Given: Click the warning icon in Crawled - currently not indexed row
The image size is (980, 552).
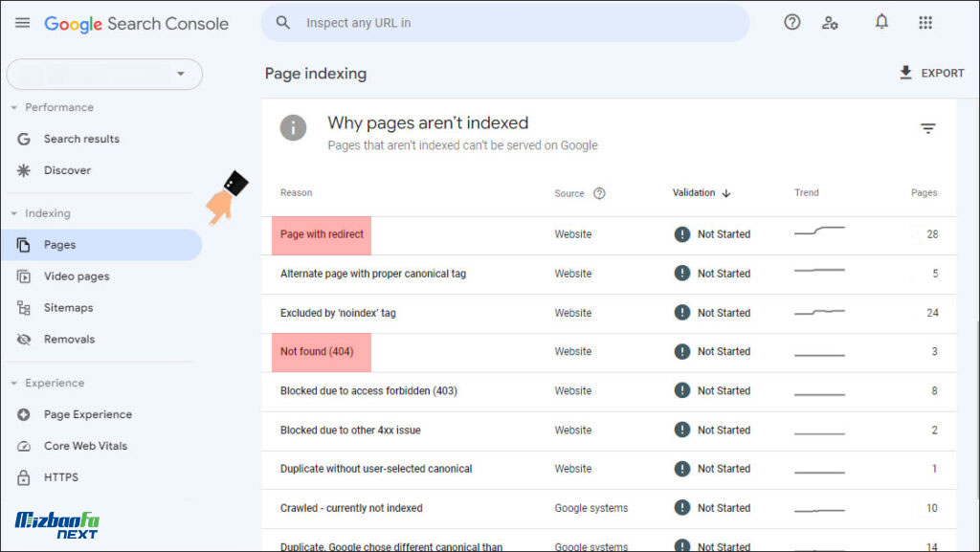Looking at the screenshot, I should click(681, 508).
